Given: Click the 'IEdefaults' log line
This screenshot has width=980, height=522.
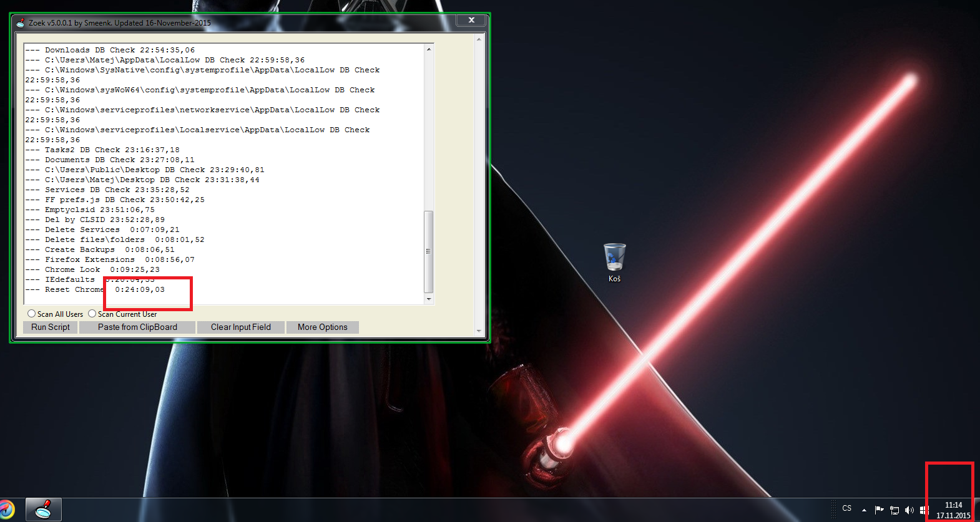Looking at the screenshot, I should point(90,279).
